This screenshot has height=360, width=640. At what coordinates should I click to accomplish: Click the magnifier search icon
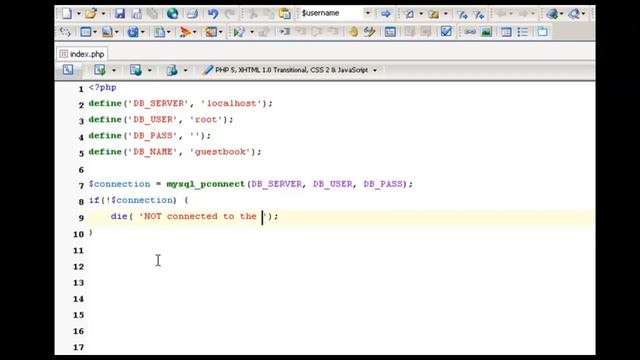(x=574, y=14)
